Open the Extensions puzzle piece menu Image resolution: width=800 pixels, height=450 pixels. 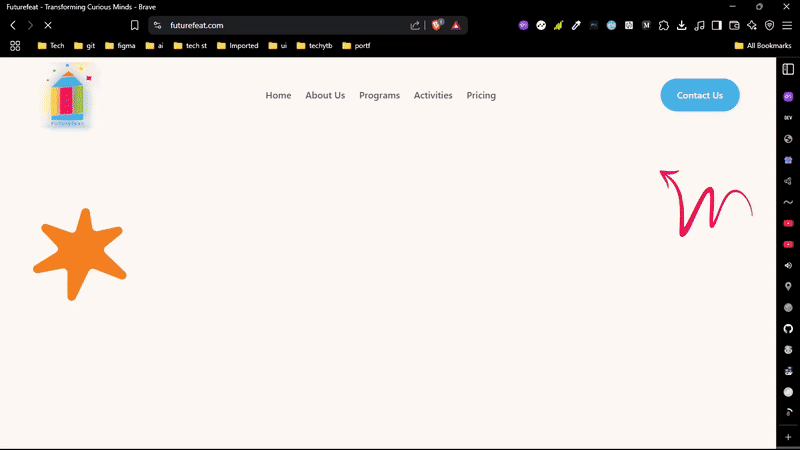point(663,25)
